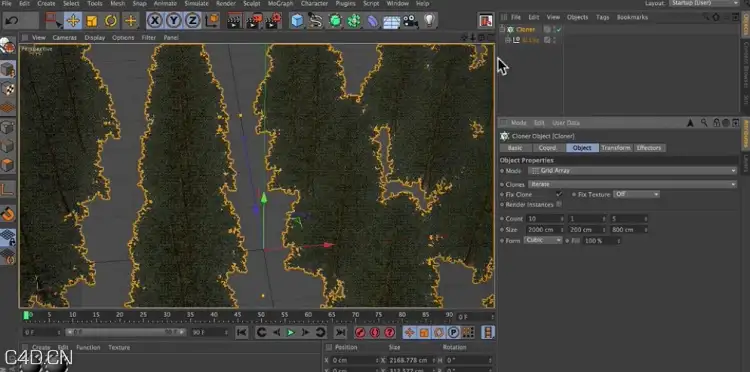Image resolution: width=750 pixels, height=372 pixels.
Task: Activate the Scale tool
Action: [92, 21]
